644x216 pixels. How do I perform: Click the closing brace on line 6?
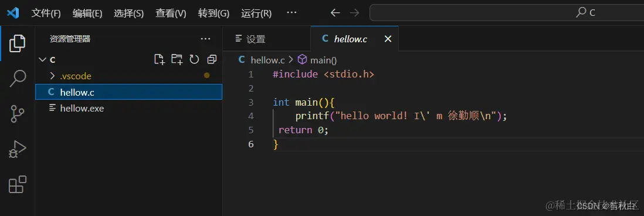coord(276,144)
